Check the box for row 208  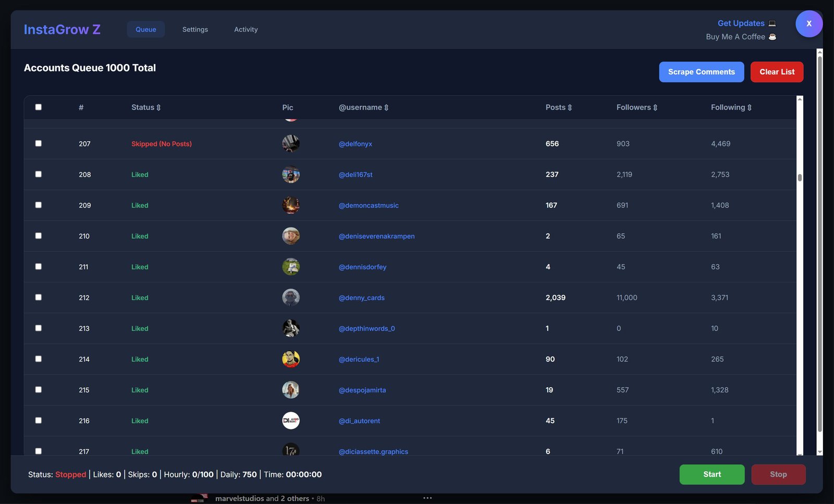click(x=38, y=174)
